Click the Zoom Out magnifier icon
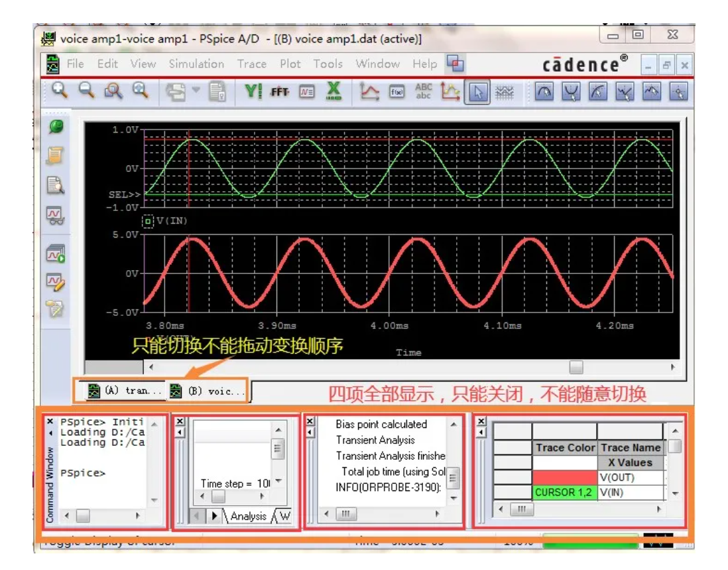 [x=86, y=90]
